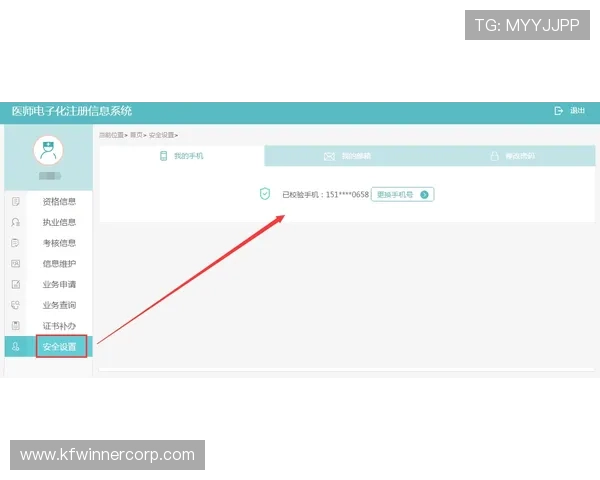Click the 业务查询 sidebar icon
Image resolution: width=600 pixels, height=480 pixels.
click(x=16, y=305)
